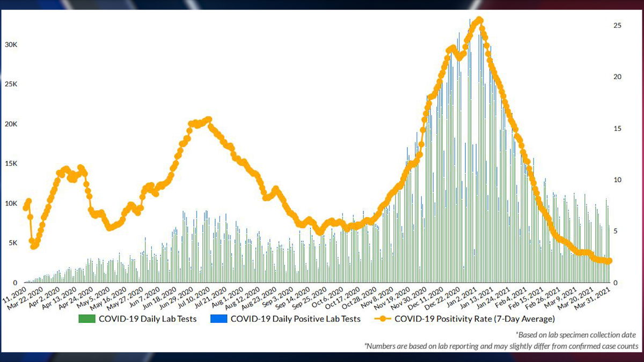Click the 10 value on right axis

click(617, 180)
